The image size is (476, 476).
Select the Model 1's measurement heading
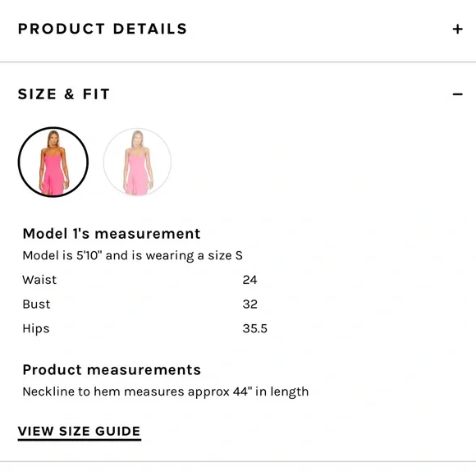coord(112,234)
